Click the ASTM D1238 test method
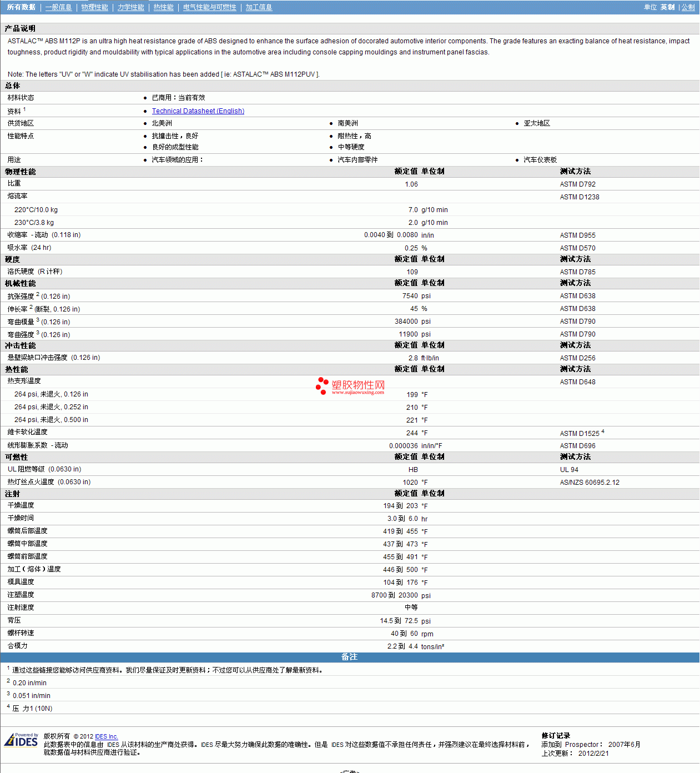 (580, 197)
